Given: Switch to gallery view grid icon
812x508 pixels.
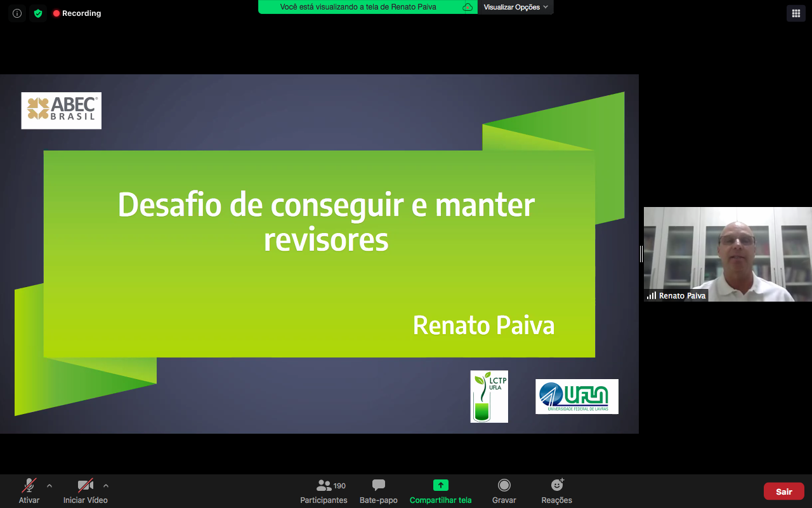Looking at the screenshot, I should (796, 13).
